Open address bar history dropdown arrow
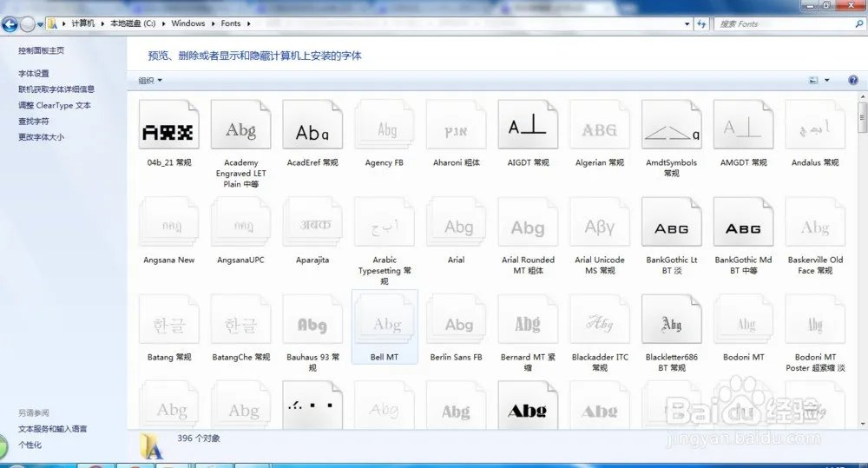 (x=687, y=23)
